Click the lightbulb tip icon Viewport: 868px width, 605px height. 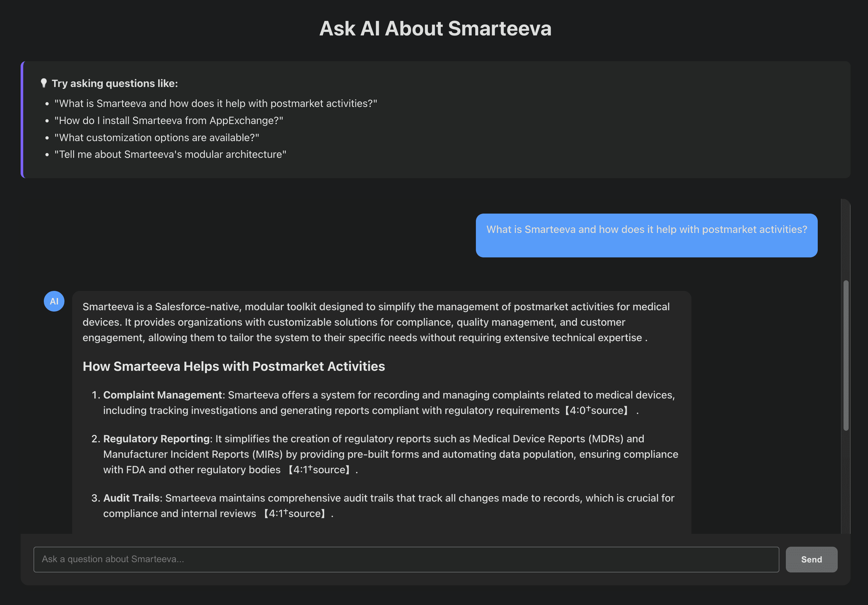click(x=44, y=83)
